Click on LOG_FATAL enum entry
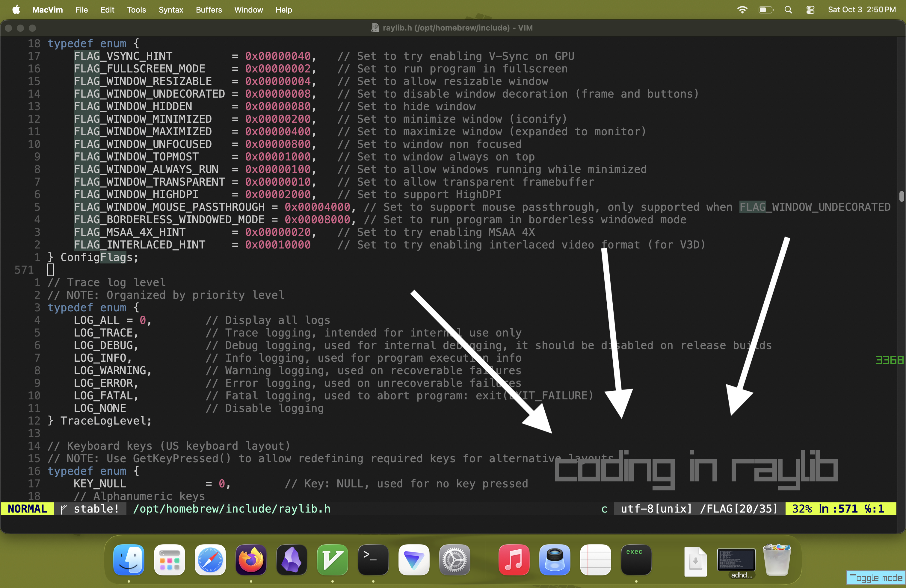The width and height of the screenshot is (906, 588). coord(103,395)
